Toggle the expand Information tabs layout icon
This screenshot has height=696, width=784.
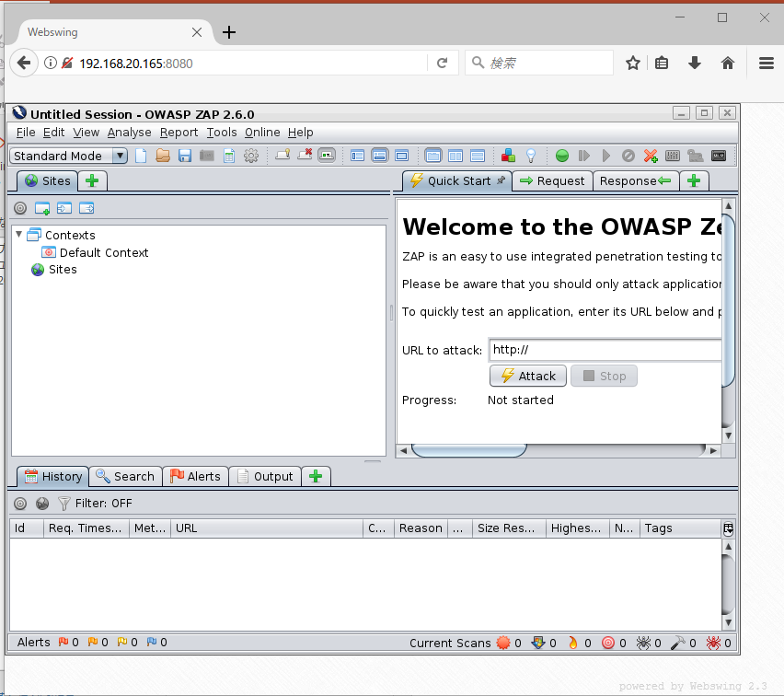(x=379, y=157)
